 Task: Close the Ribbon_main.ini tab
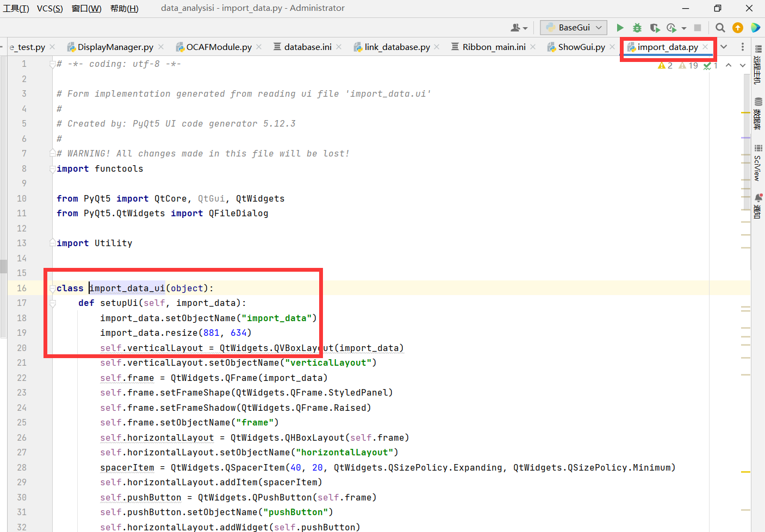533,47
